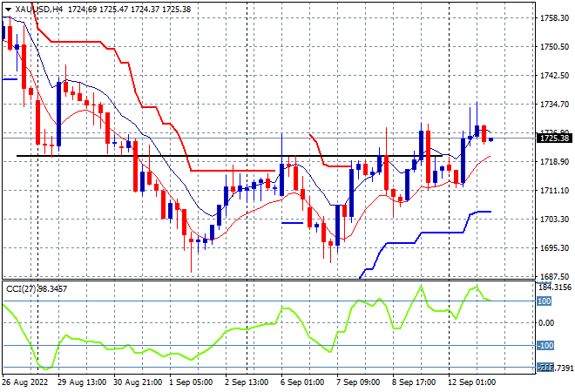Click the 30 Aug 21:00 time label
The height and width of the screenshot is (392, 575).
point(138,382)
